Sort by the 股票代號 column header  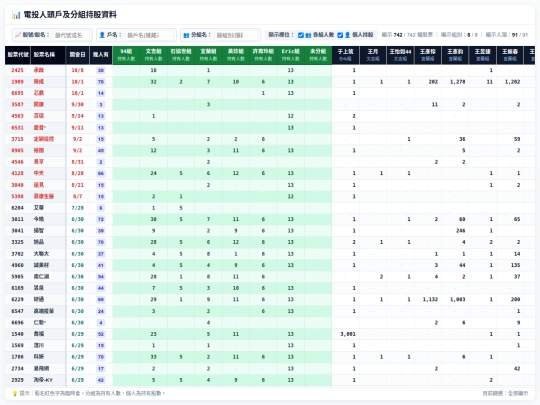point(18,55)
